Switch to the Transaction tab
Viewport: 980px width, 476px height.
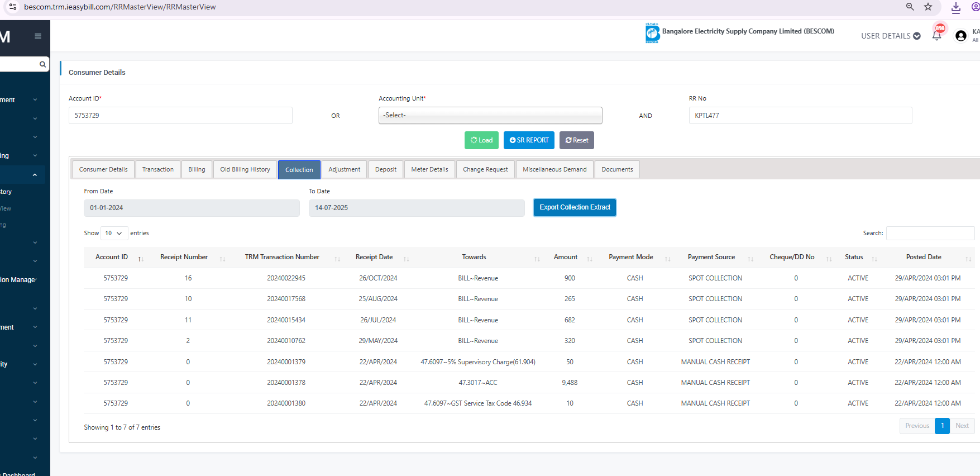click(x=158, y=169)
